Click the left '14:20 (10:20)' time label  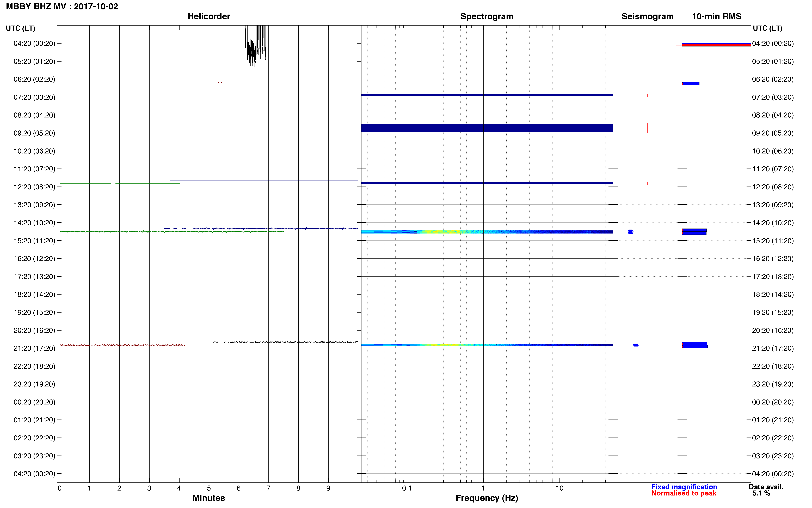34,223
